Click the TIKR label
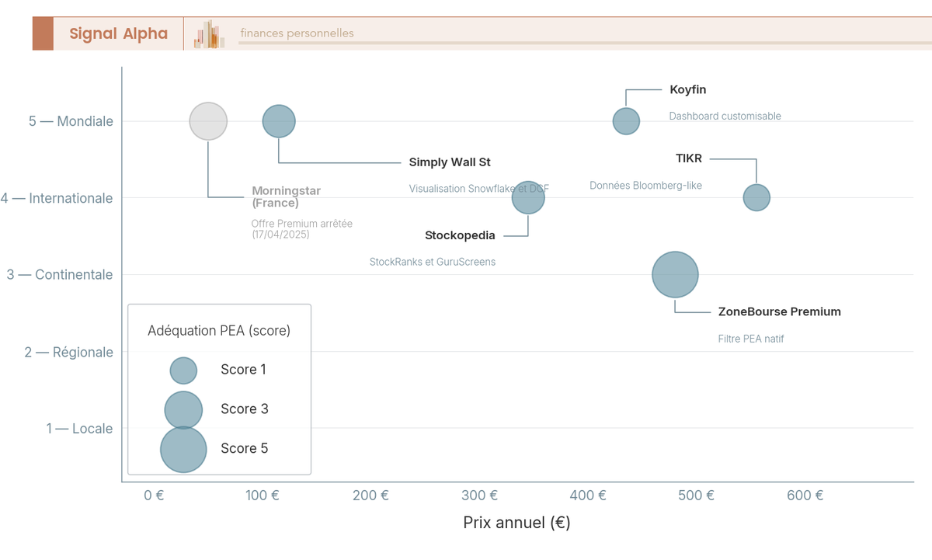The height and width of the screenshot is (560, 932). tap(689, 158)
